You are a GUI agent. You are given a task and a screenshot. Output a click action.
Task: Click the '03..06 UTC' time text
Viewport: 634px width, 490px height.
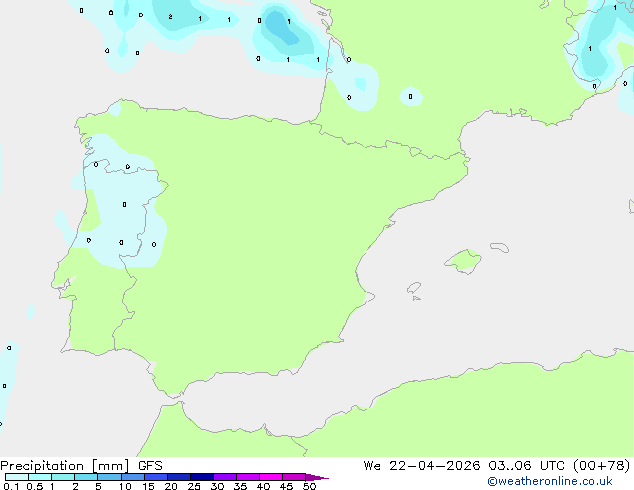click(x=526, y=466)
